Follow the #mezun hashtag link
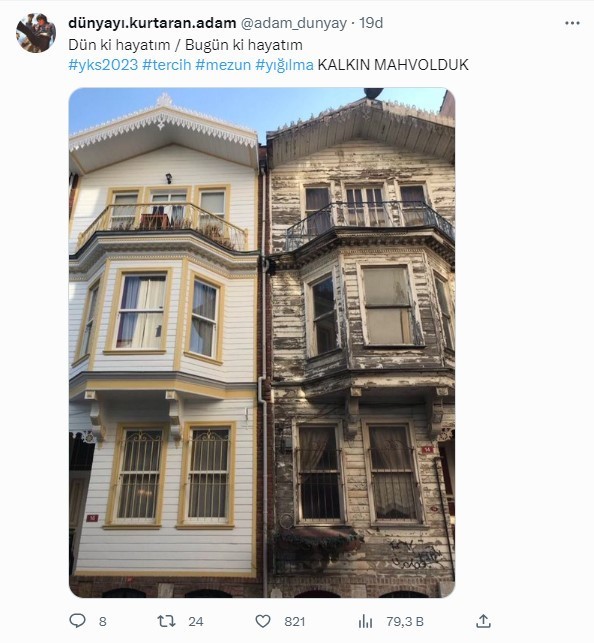Image resolution: width=594 pixels, height=643 pixels. coord(223,65)
